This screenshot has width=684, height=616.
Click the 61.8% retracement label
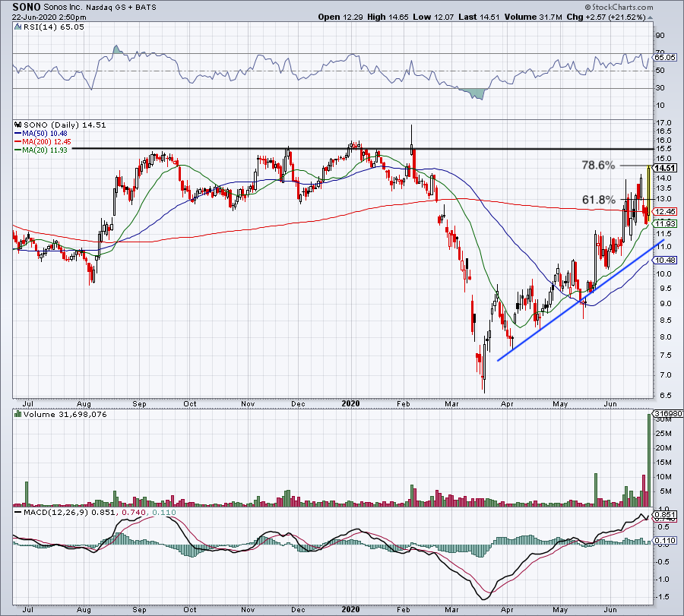coord(599,200)
